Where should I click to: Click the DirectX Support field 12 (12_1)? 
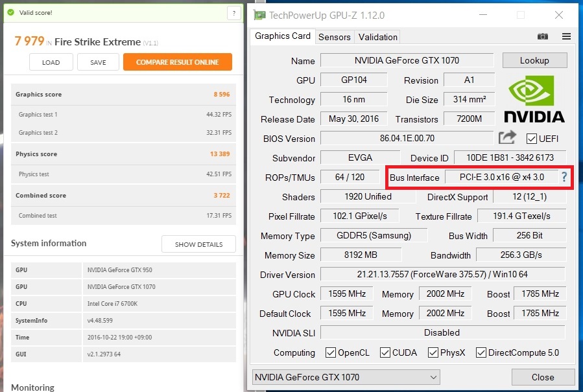click(529, 196)
